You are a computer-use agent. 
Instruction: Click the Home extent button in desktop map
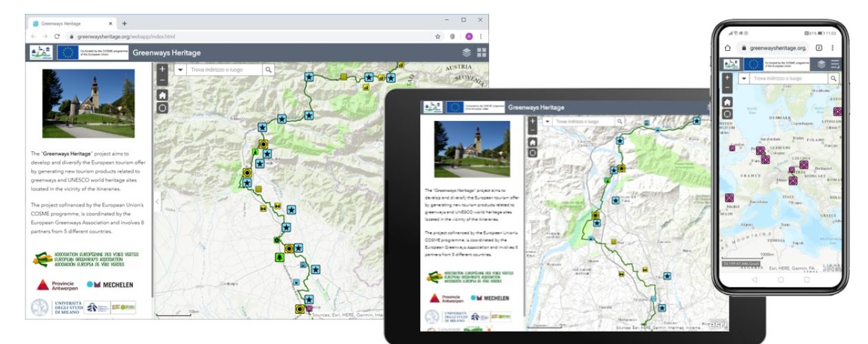click(x=162, y=95)
